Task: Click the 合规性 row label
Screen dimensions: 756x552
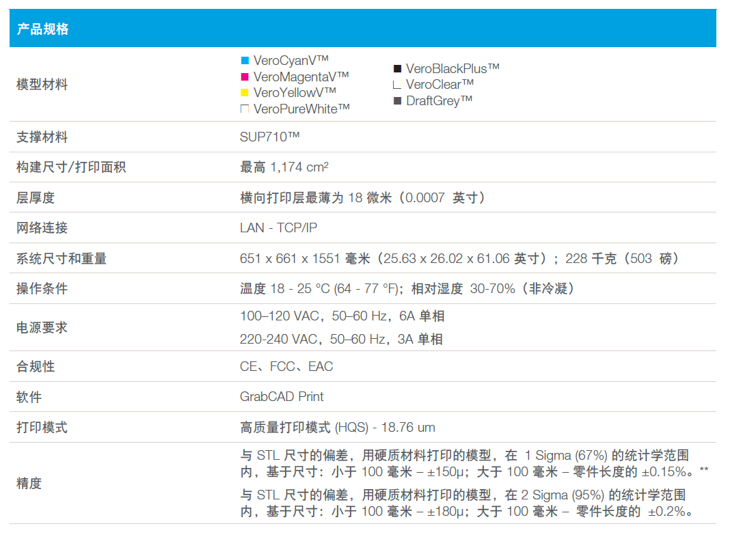Action: click(35, 367)
